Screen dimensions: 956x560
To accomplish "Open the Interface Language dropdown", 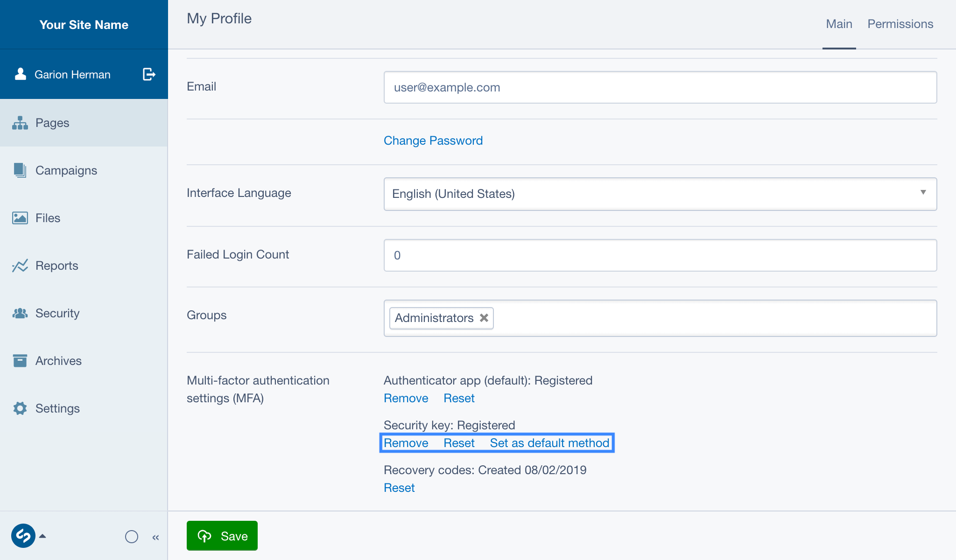I will point(660,194).
